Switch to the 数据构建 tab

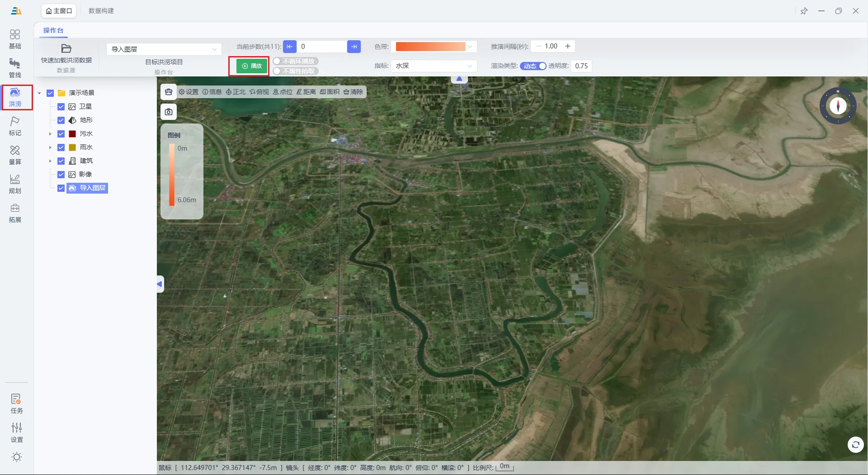click(101, 11)
